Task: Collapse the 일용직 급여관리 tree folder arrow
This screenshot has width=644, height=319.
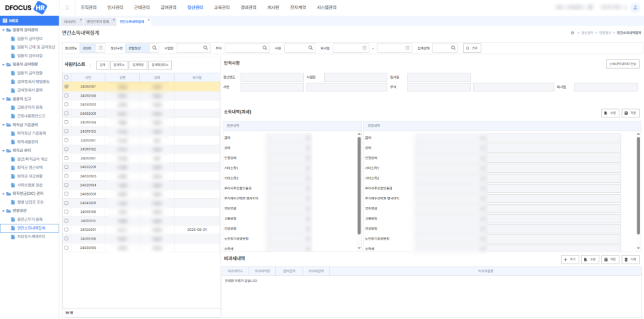Action: pos(3,29)
